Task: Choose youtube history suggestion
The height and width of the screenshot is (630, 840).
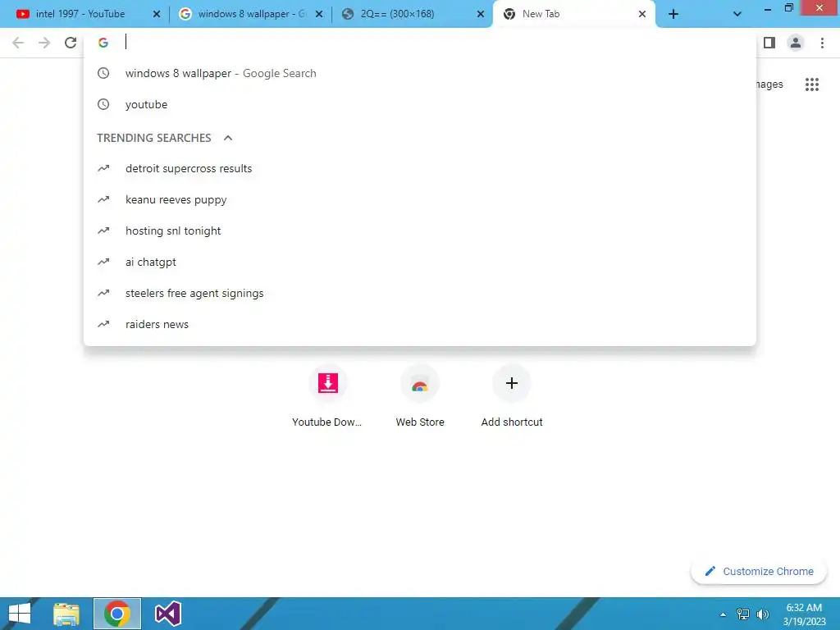Action: click(420, 104)
